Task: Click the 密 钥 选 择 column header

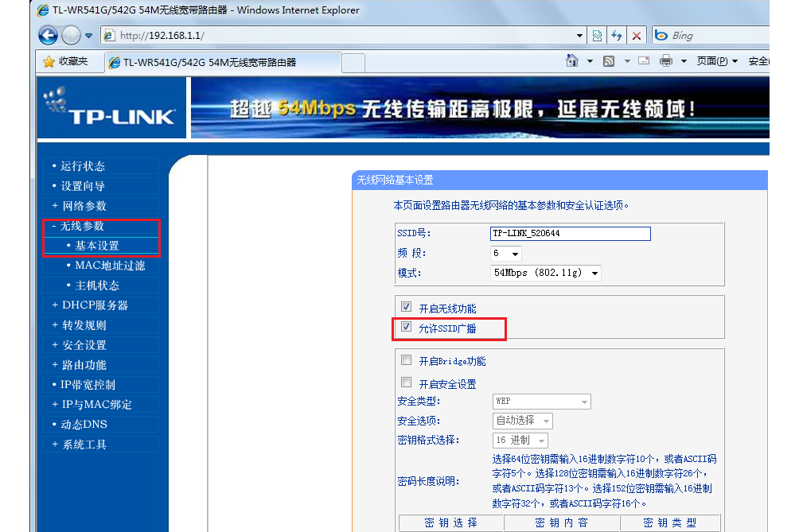Action: click(451, 522)
